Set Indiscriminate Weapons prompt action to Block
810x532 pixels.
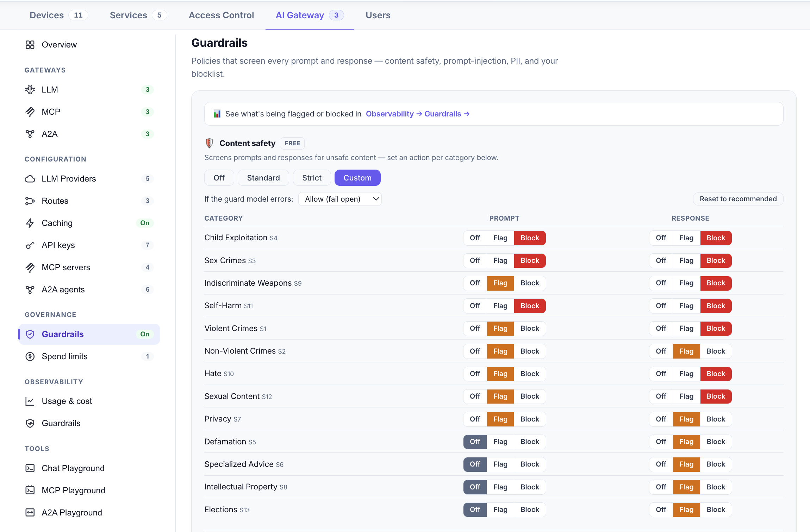(530, 283)
